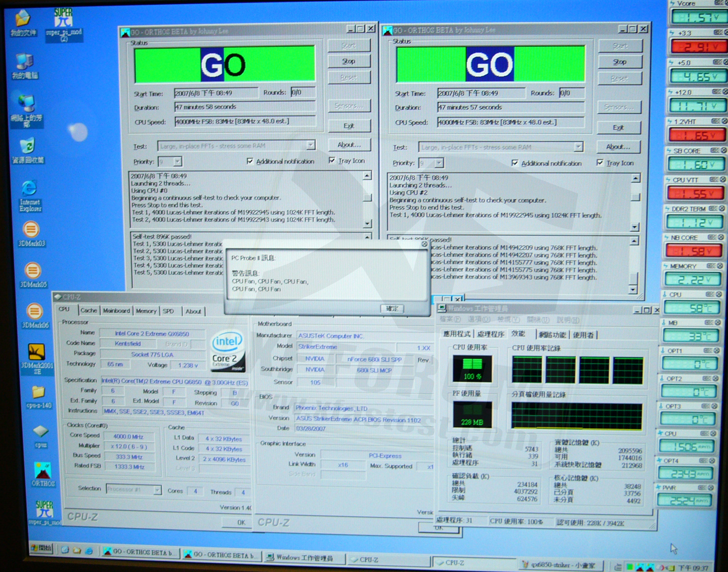728x572 pixels.
Task: Open super_pi_mod (2) icon at top
Action: [64, 24]
